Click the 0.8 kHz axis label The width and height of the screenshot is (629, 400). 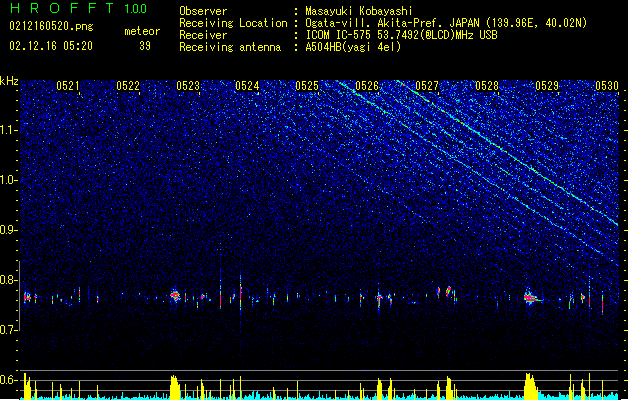coord(9,280)
